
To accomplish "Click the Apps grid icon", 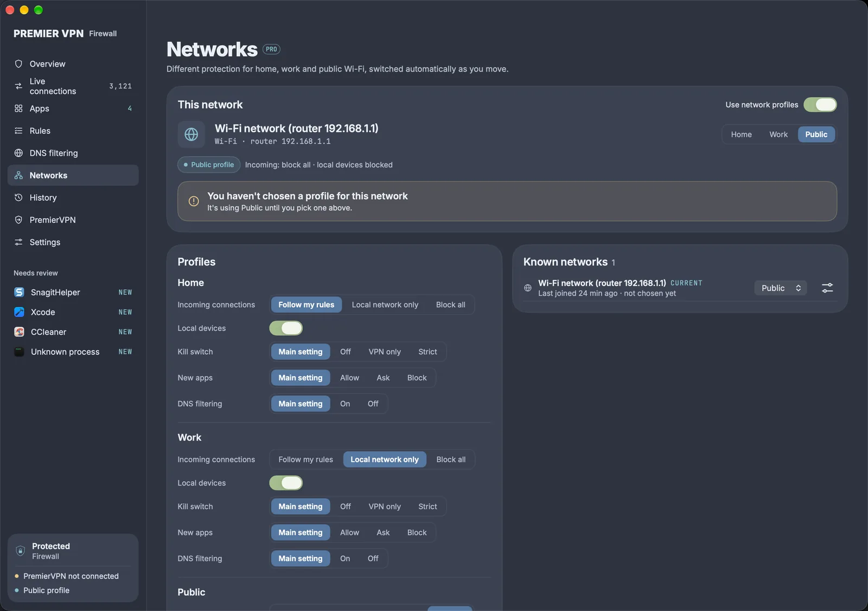I will pyautogui.click(x=18, y=109).
